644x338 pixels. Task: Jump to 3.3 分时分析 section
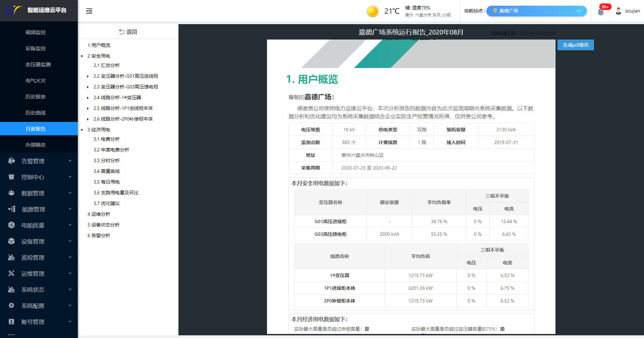[106, 160]
